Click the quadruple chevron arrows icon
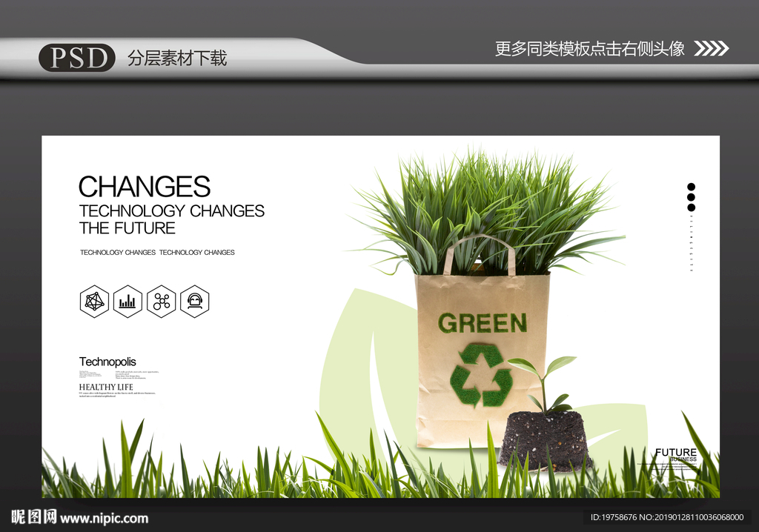Image resolution: width=759 pixels, height=532 pixels. (712, 48)
